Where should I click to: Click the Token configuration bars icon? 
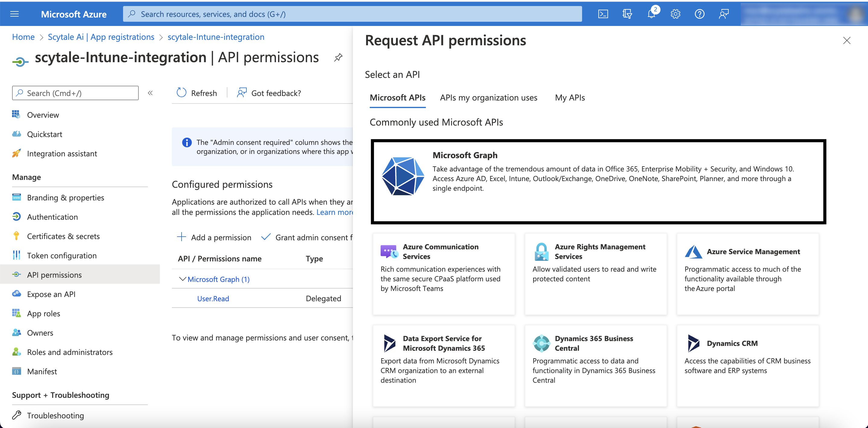tap(16, 255)
